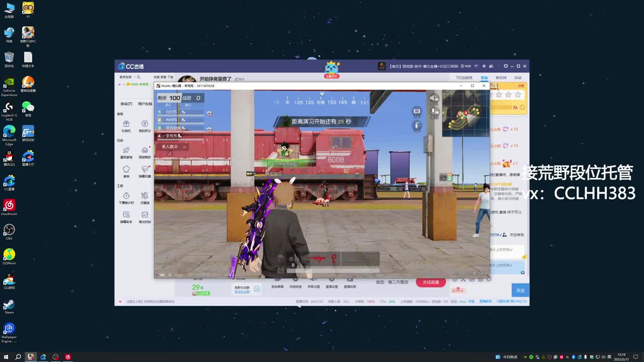Open 快捷文本 desktop file
The width and height of the screenshot is (644, 362).
[x=28, y=59]
